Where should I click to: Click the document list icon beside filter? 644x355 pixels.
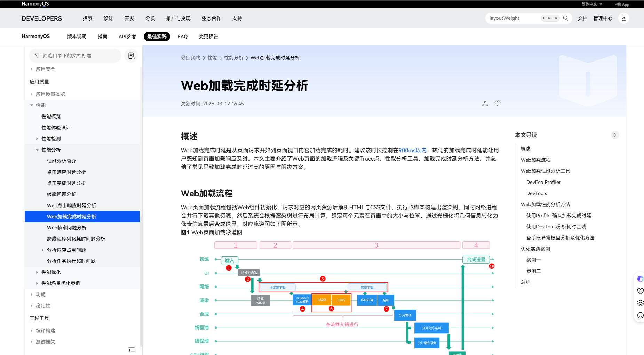point(131,56)
